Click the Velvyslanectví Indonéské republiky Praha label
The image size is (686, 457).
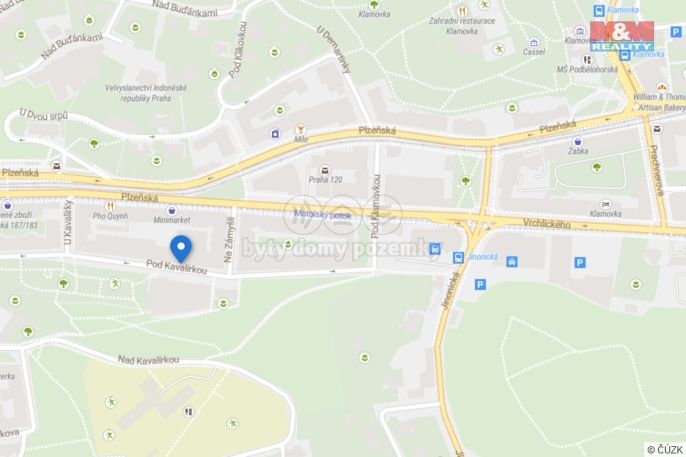tap(146, 93)
